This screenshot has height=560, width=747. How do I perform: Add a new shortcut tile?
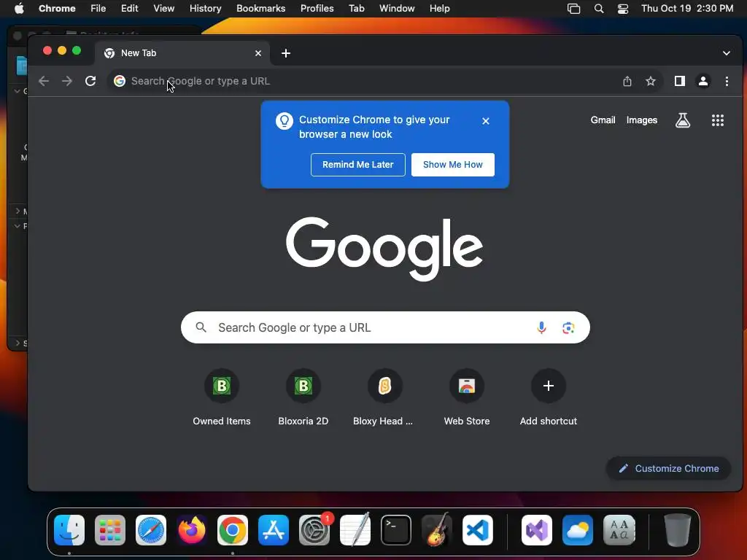click(549, 397)
